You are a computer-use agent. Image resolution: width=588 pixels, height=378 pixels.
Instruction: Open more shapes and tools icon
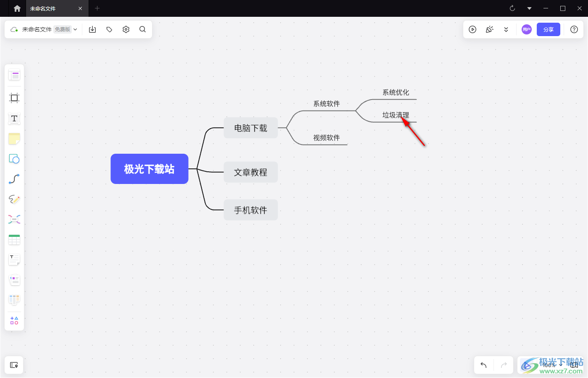tap(14, 320)
